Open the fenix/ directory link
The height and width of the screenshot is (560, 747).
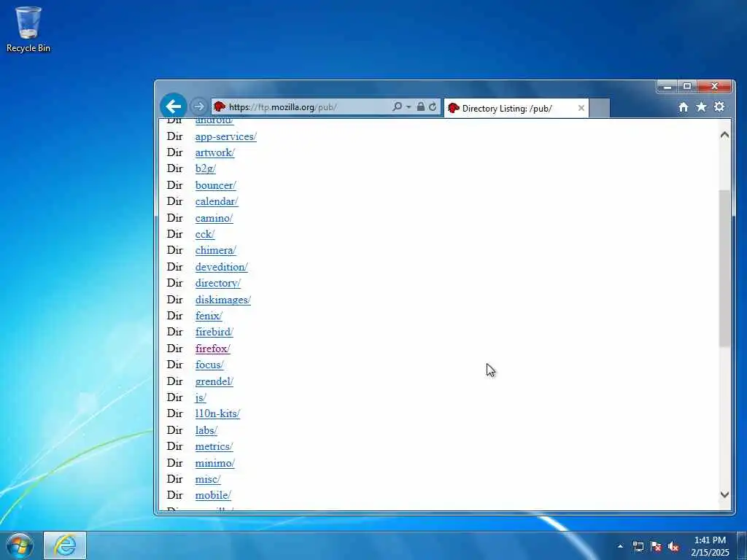[209, 316]
